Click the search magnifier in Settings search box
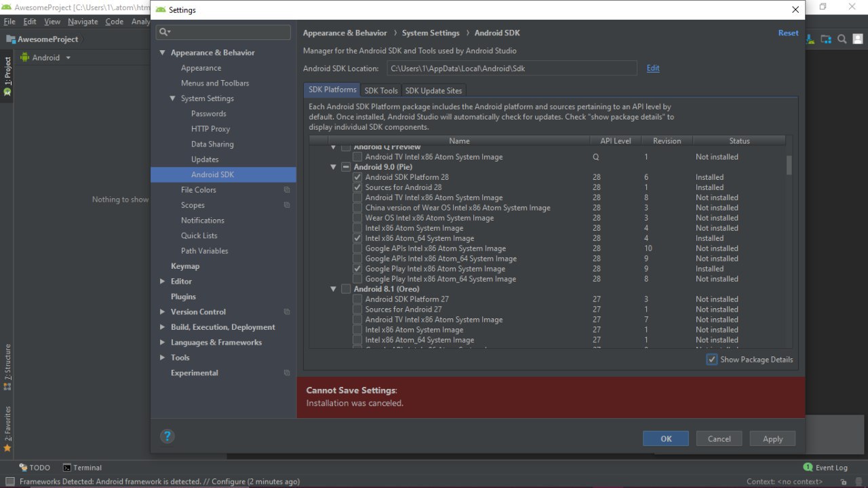The width and height of the screenshot is (868, 488). [x=163, y=32]
